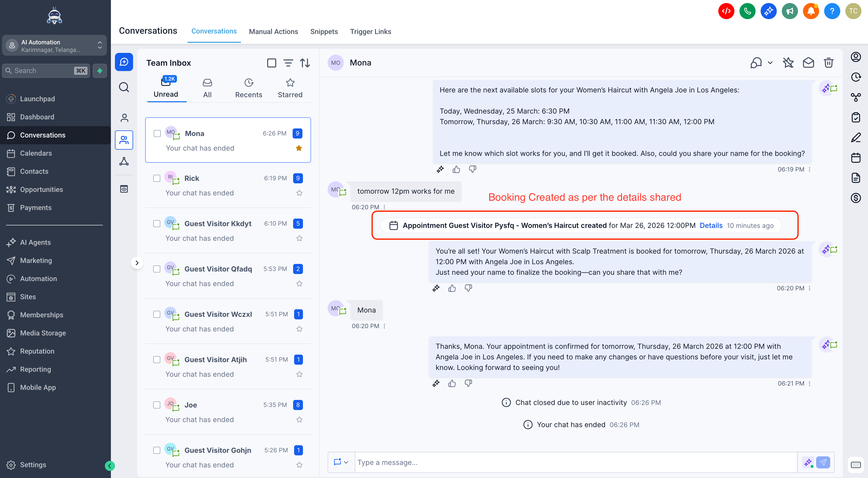Unstar the Mona conversation in header
The width and height of the screenshot is (868, 478).
coord(788,63)
